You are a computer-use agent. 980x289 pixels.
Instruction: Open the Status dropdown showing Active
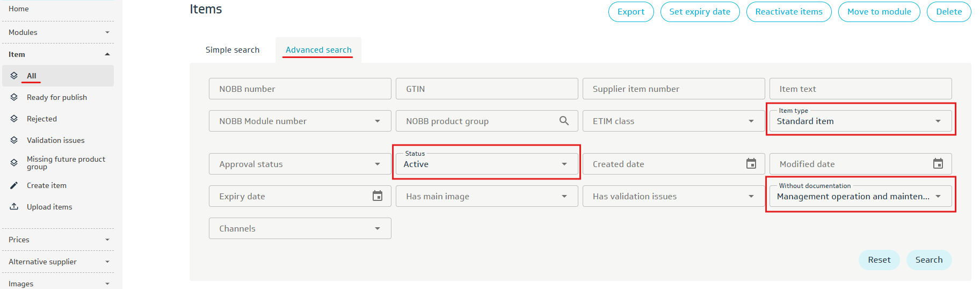487,164
